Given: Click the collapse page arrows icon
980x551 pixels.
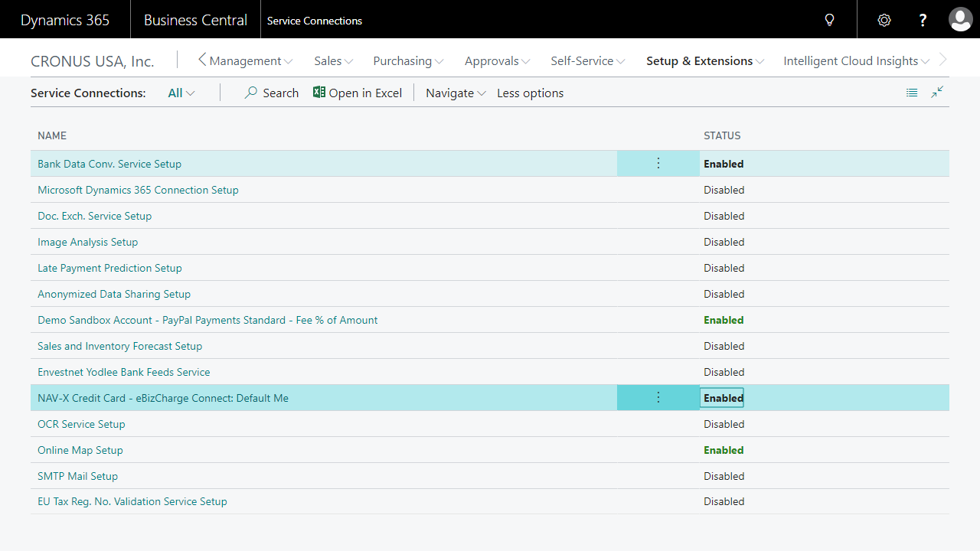Looking at the screenshot, I should click(x=937, y=92).
